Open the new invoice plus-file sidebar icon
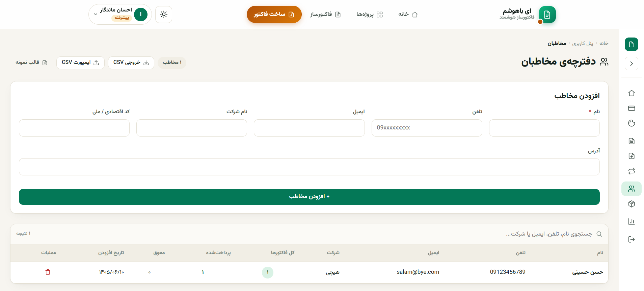The image size is (644, 291). click(631, 156)
